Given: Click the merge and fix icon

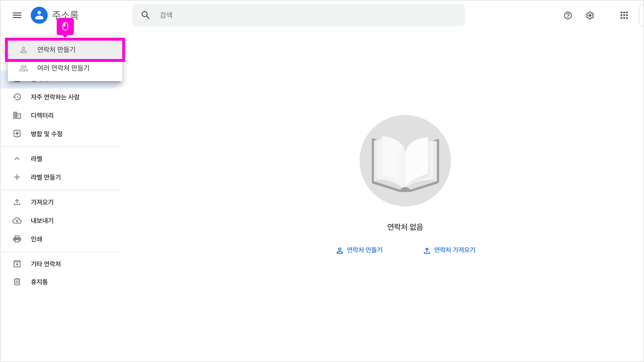Looking at the screenshot, I should tap(17, 133).
